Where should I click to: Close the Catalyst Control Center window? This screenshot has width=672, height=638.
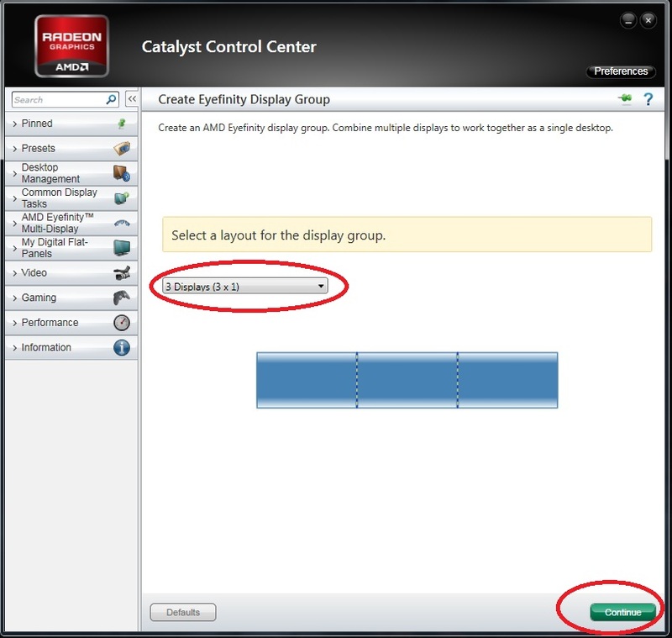pyautogui.click(x=648, y=20)
